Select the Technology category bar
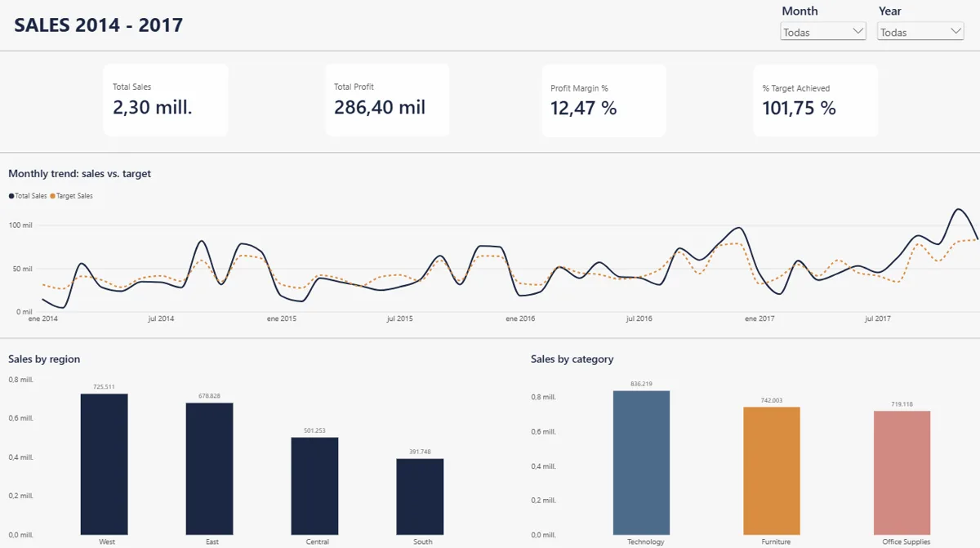 pyautogui.click(x=641, y=462)
